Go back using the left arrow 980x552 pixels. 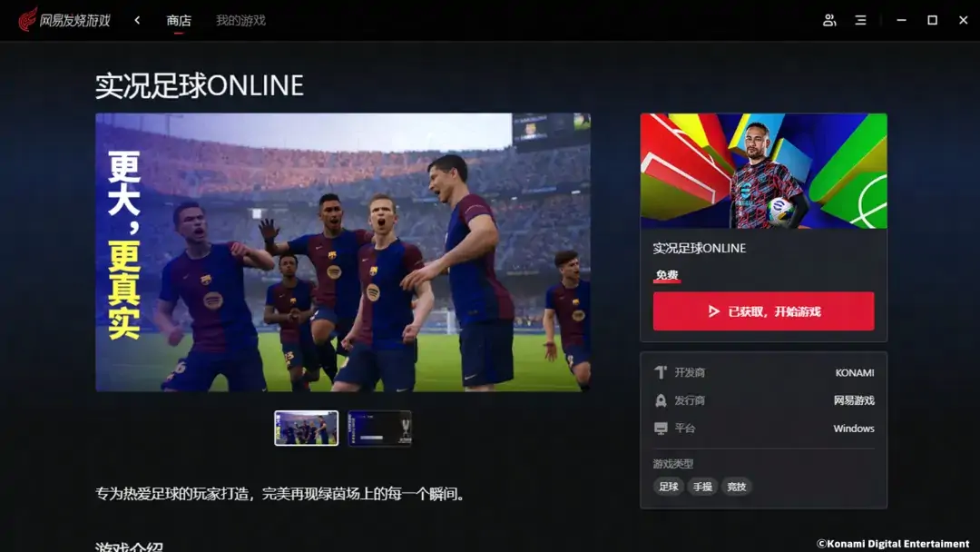pos(137,20)
